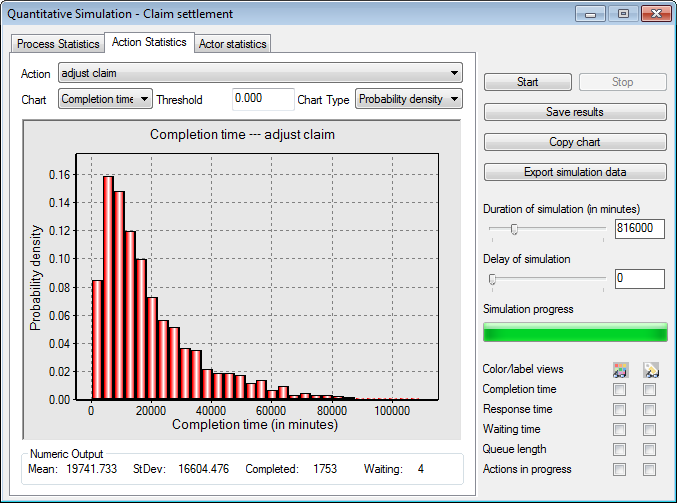
Task: Tick Actions in progress color checkbox
Action: 620,469
